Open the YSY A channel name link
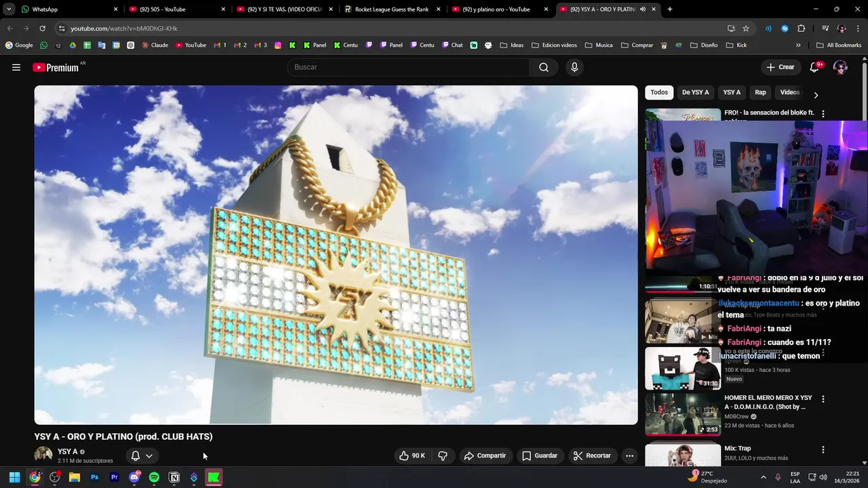Image resolution: width=868 pixels, height=488 pixels. click(x=67, y=451)
